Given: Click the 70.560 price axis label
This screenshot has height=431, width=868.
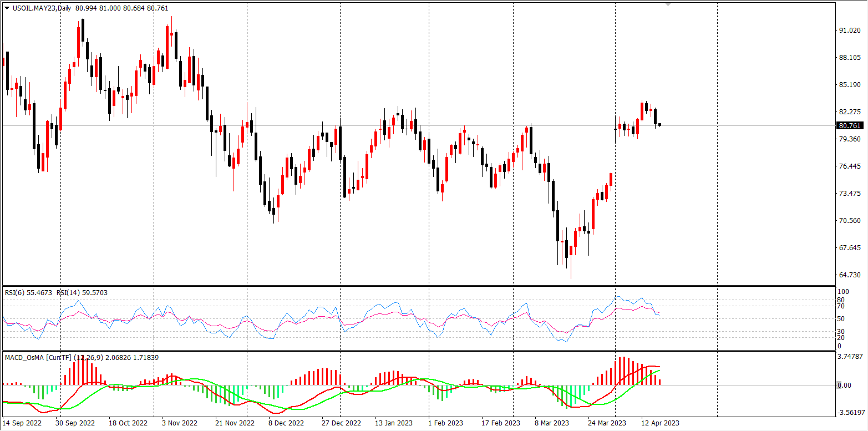Looking at the screenshot, I should [x=850, y=221].
